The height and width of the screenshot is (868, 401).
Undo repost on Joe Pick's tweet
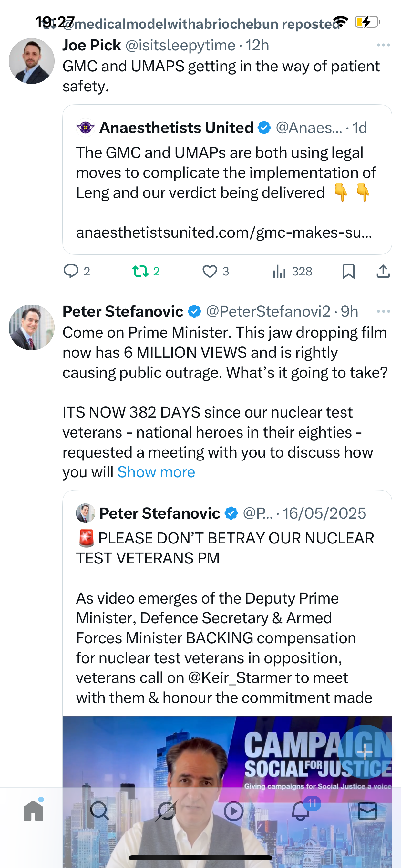pos(140,271)
